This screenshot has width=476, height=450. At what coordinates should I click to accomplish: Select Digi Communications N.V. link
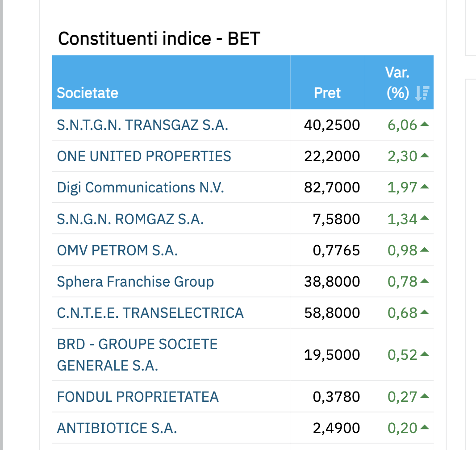coord(140,187)
